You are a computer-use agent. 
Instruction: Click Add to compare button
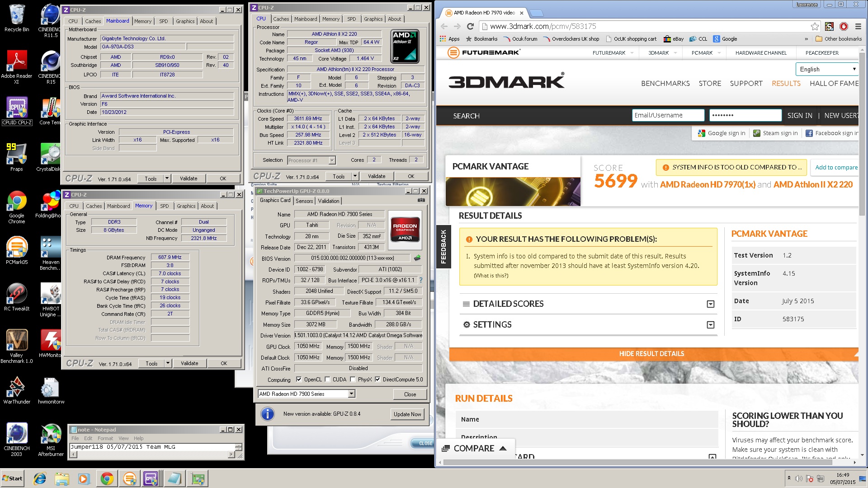(x=836, y=167)
